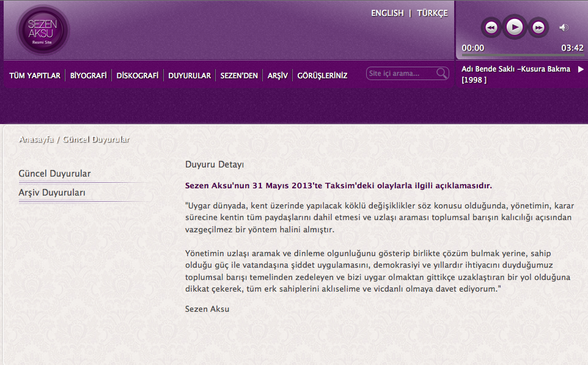Open the BİYOGRAFİ menu item
Screen dimensions: 588x365
pos(89,75)
